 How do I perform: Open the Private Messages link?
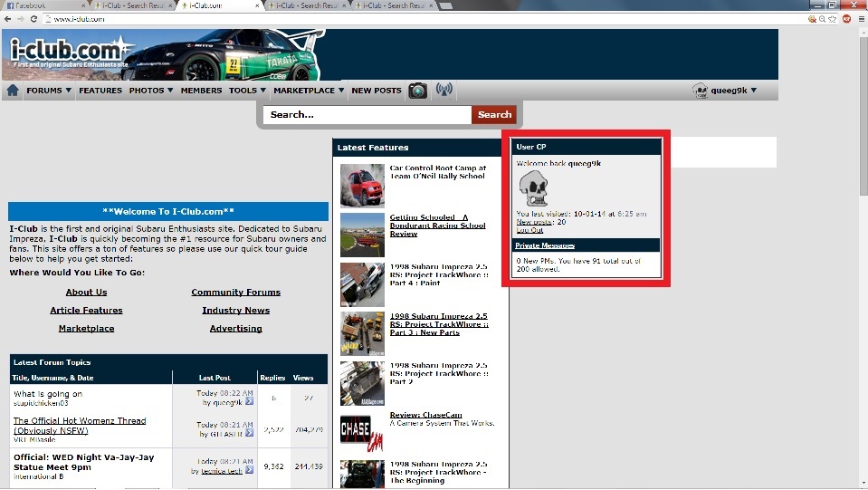545,245
